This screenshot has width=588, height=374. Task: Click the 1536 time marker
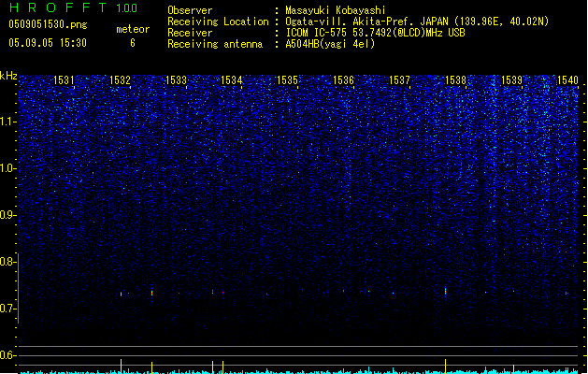(343, 79)
